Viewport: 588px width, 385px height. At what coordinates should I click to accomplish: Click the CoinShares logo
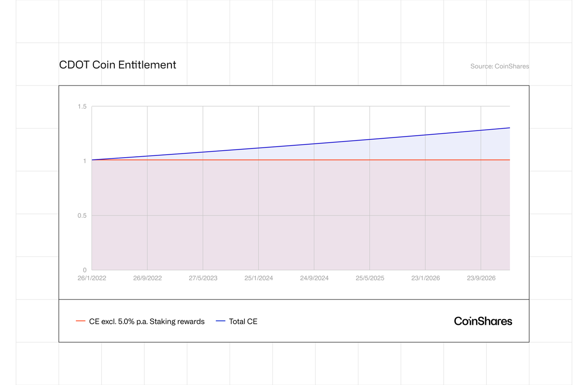point(483,321)
